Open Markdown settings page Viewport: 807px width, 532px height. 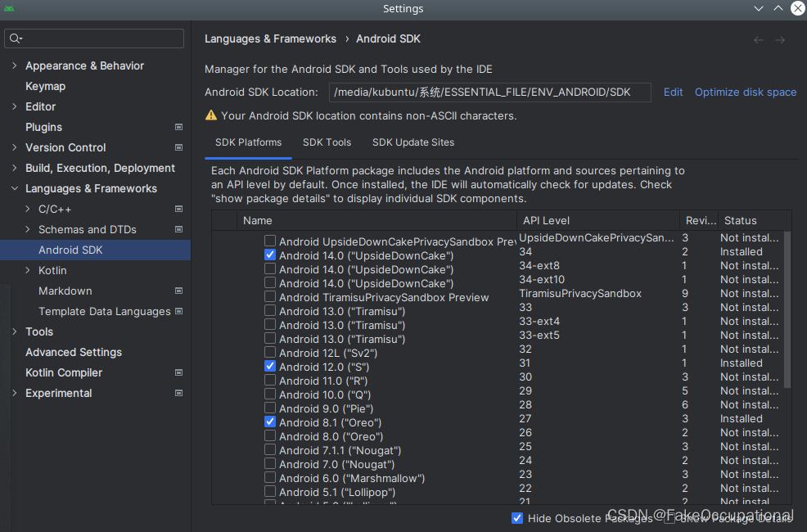[65, 291]
